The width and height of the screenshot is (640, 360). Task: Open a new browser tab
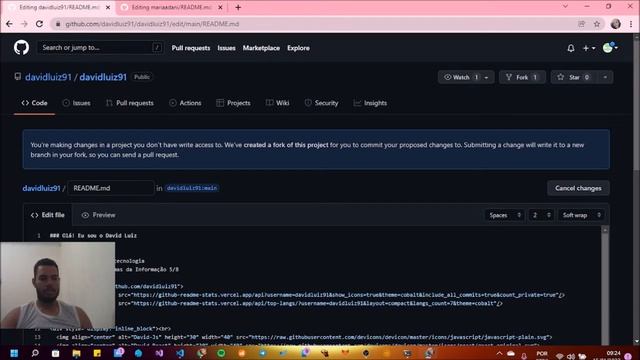pyautogui.click(x=238, y=7)
